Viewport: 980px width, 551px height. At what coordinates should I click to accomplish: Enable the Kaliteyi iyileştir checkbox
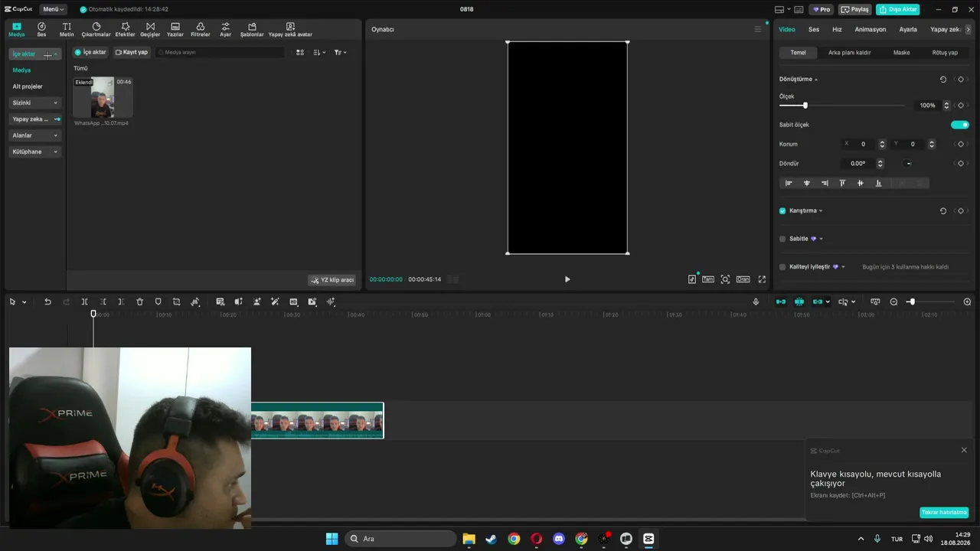pos(782,267)
